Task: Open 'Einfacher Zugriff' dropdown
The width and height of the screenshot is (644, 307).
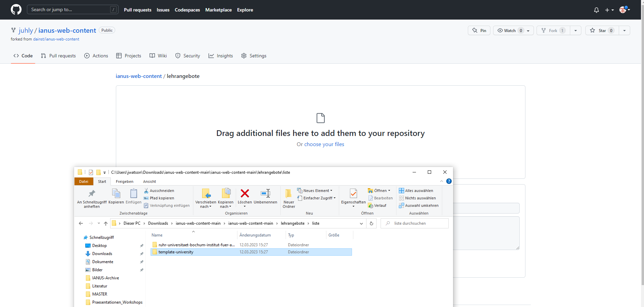Action: tap(316, 198)
